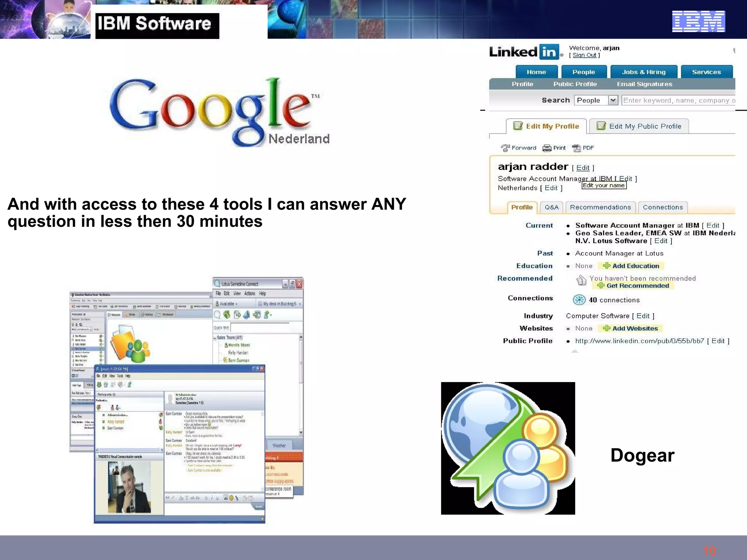This screenshot has width=747, height=560.
Task: Click the Add Websites button
Action: click(x=630, y=328)
